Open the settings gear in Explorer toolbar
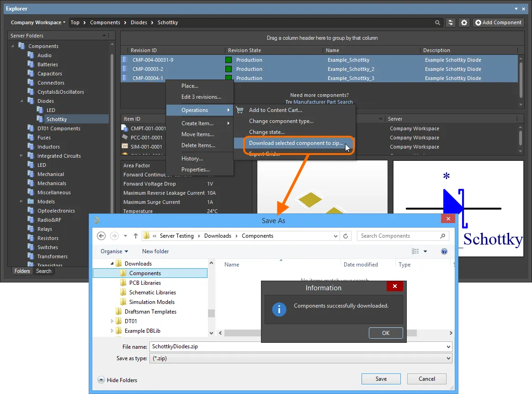This screenshot has height=394, width=532. [x=464, y=22]
